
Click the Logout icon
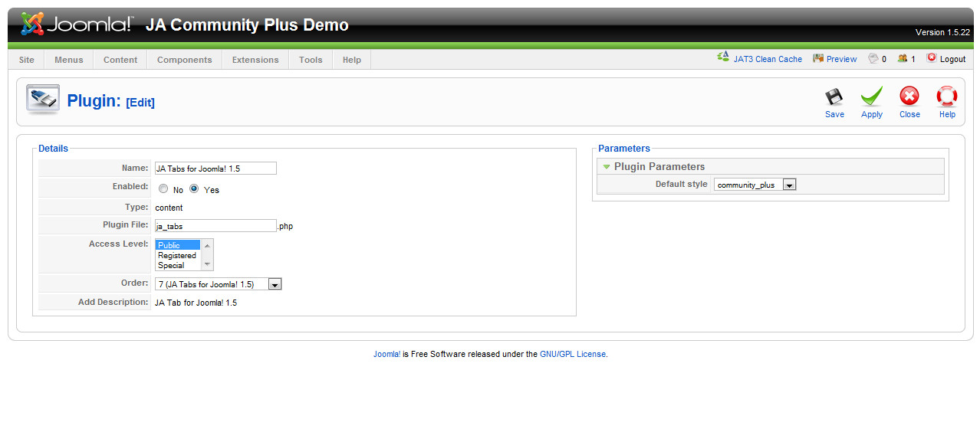[932, 58]
